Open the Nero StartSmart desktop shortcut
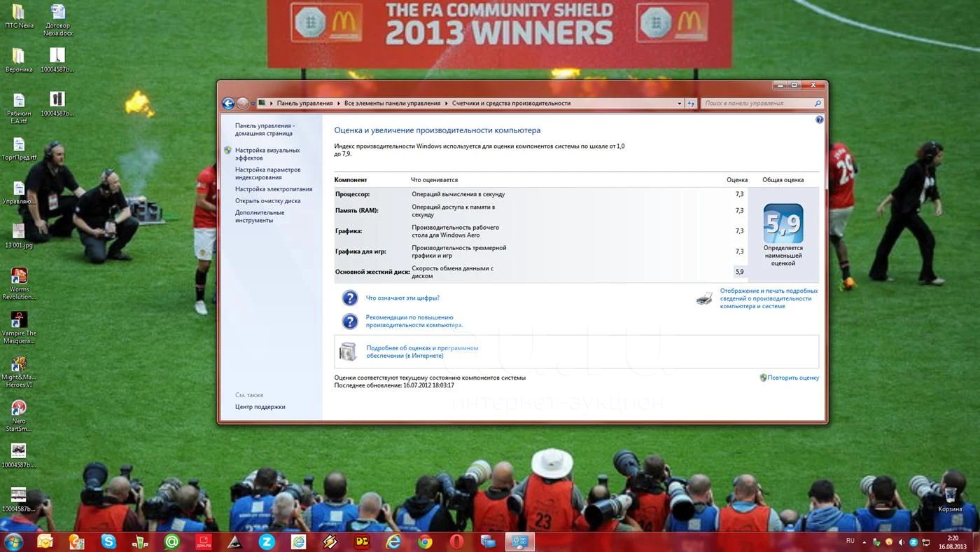 click(x=19, y=415)
